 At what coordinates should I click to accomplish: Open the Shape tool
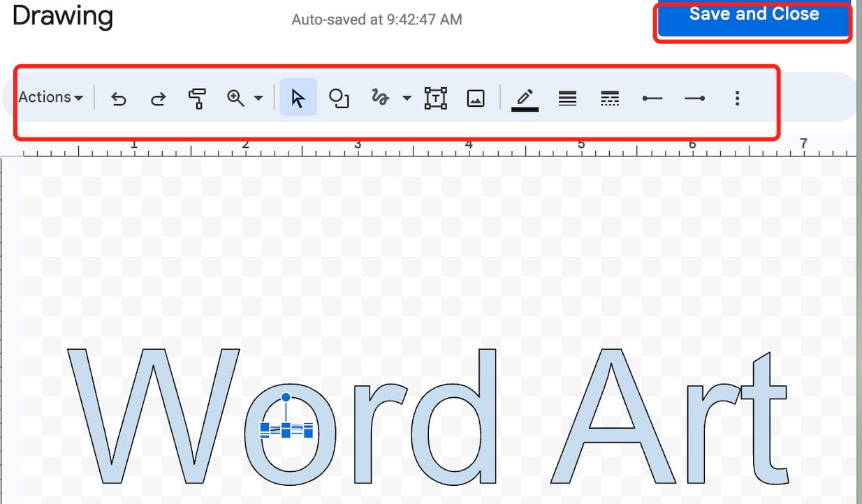point(339,98)
